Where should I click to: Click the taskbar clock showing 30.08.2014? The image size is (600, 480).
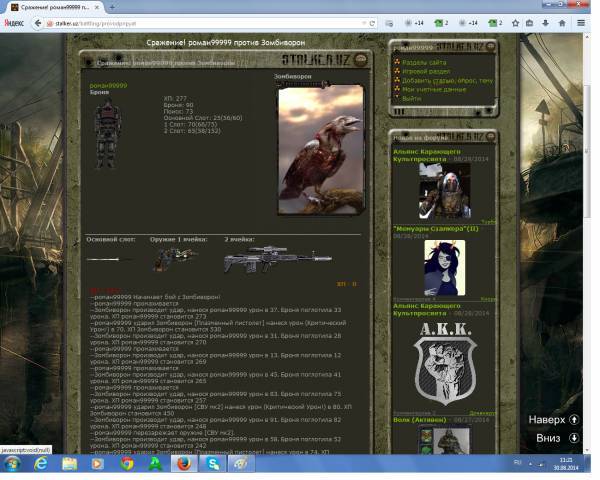point(566,464)
